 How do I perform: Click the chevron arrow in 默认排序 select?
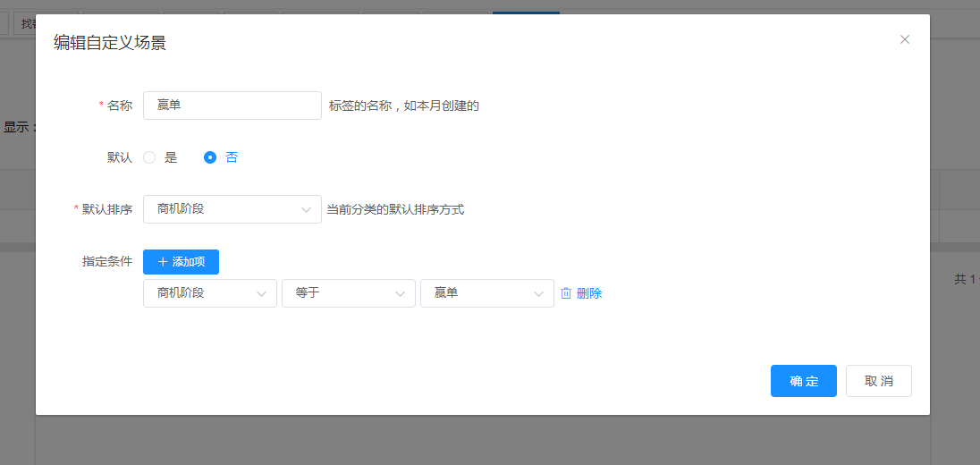point(306,209)
